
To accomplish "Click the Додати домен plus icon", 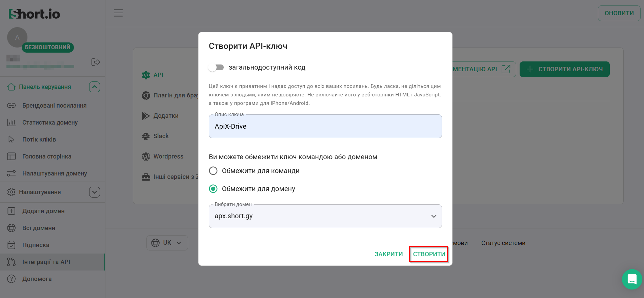I will 11,211.
